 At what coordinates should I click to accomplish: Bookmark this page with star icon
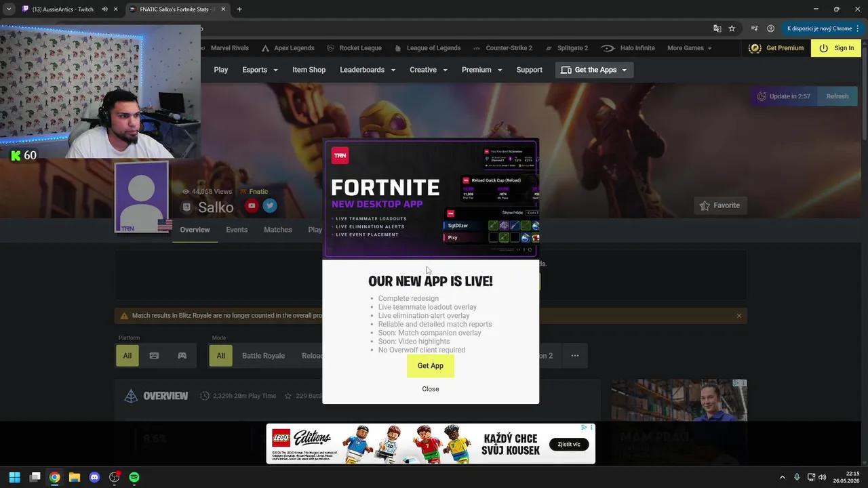732,28
